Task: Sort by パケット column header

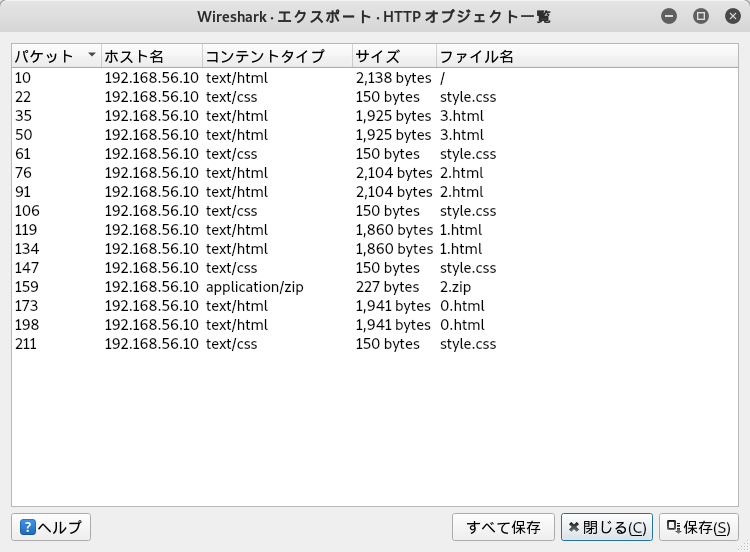Action: coord(56,56)
